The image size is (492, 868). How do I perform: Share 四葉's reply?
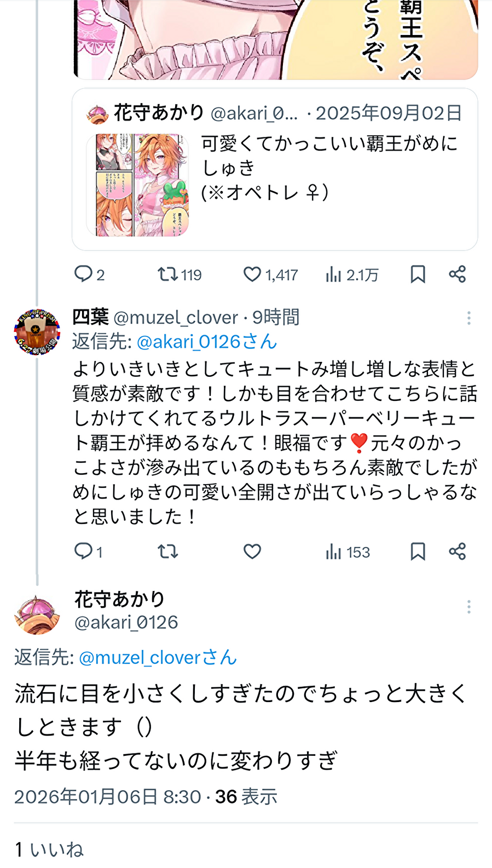coord(457,551)
